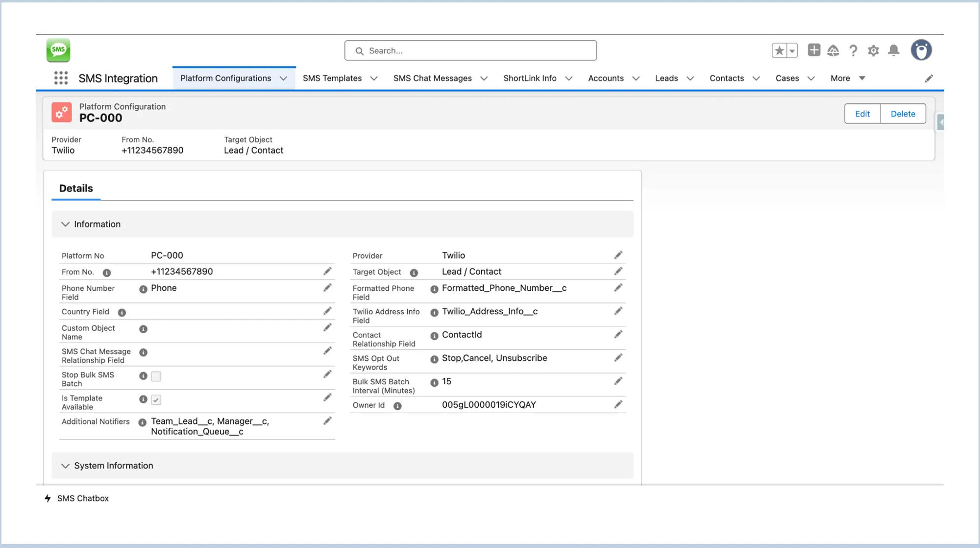Open the Leads tab

pos(666,78)
